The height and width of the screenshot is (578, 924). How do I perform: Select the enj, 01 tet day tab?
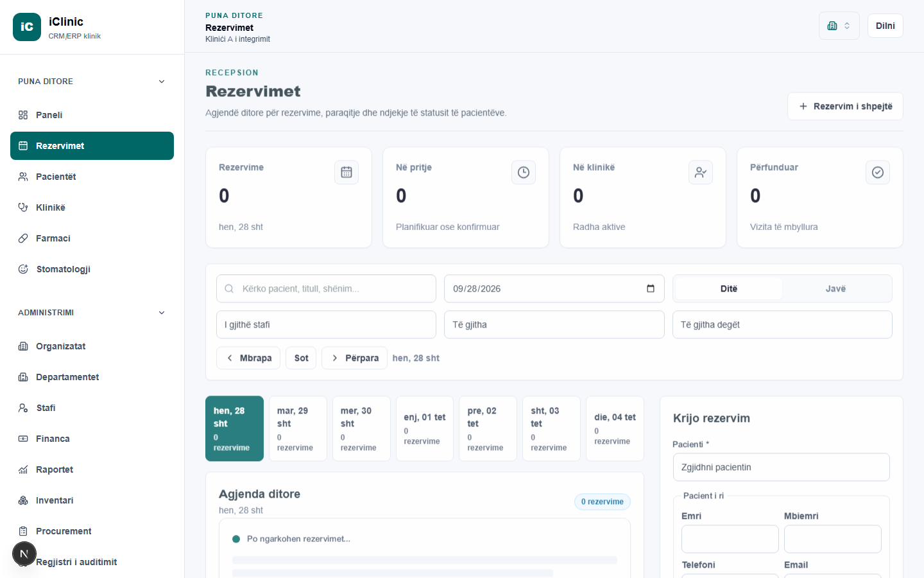pos(425,428)
